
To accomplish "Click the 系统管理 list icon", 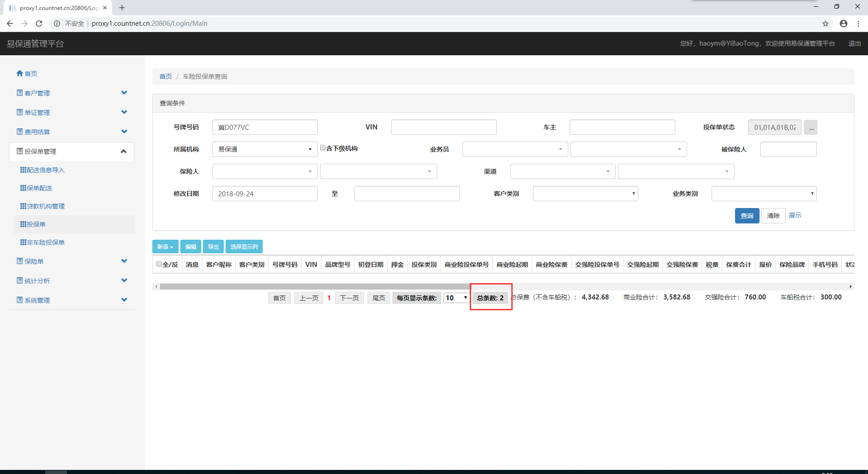I will pyautogui.click(x=19, y=300).
